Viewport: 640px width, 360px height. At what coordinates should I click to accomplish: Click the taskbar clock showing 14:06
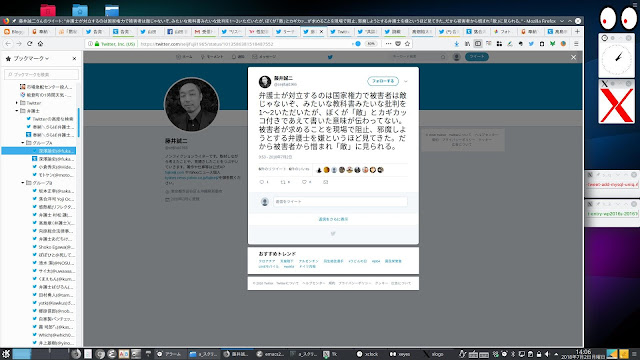(583, 354)
